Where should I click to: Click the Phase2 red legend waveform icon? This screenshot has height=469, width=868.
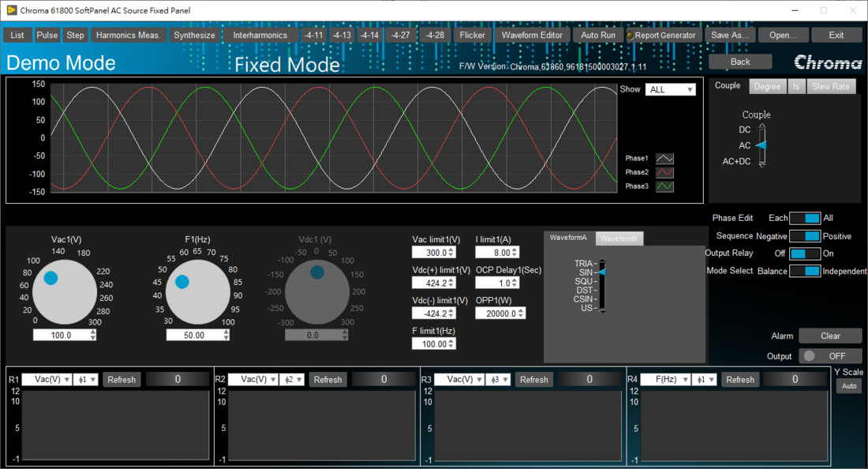click(664, 172)
